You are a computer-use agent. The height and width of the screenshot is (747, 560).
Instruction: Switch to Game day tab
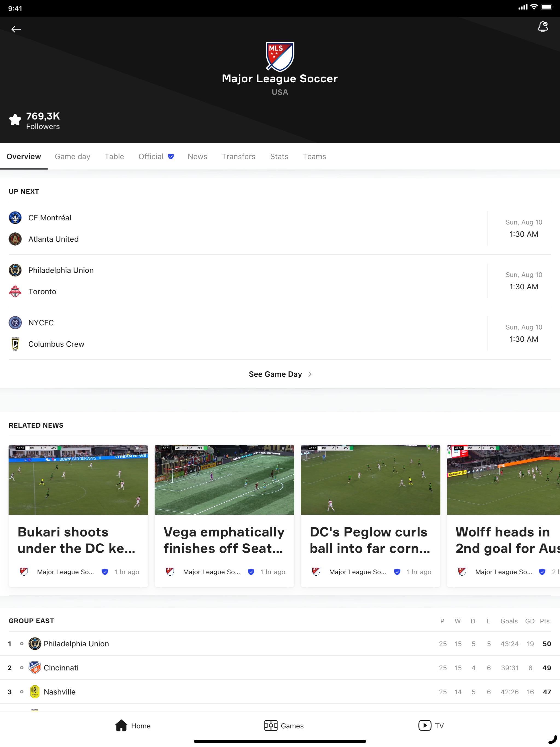pyautogui.click(x=73, y=156)
